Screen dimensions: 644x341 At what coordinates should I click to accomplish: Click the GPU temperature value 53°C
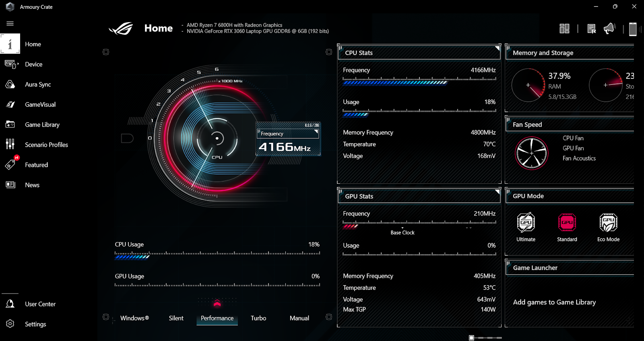[x=489, y=288]
